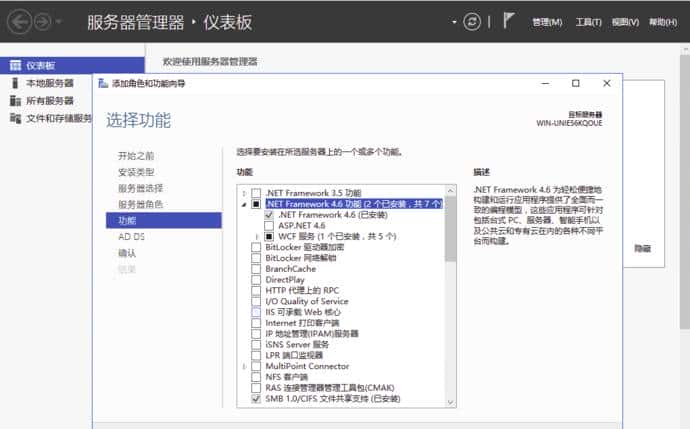Select the 功能 wizard step

(164, 220)
